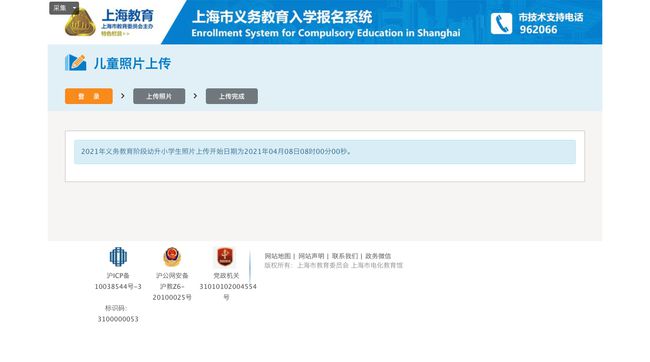Select the orange 登录 step
650x362 pixels.
pyautogui.click(x=89, y=96)
